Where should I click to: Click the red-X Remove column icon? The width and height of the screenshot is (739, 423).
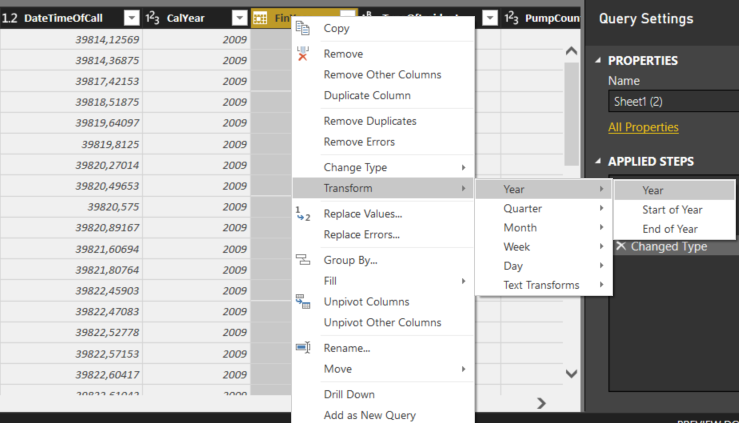click(303, 54)
